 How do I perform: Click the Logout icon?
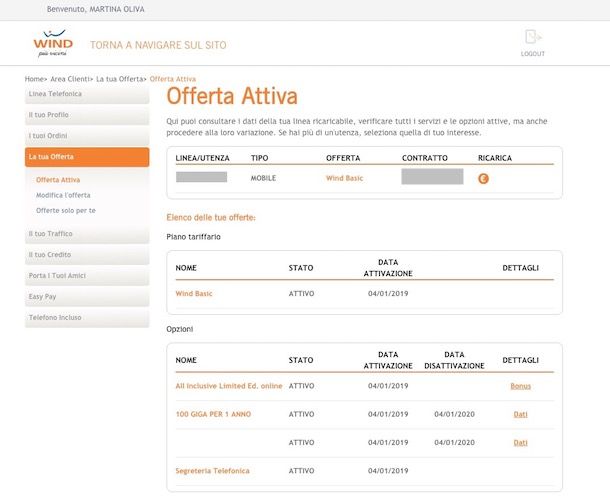pos(533,37)
